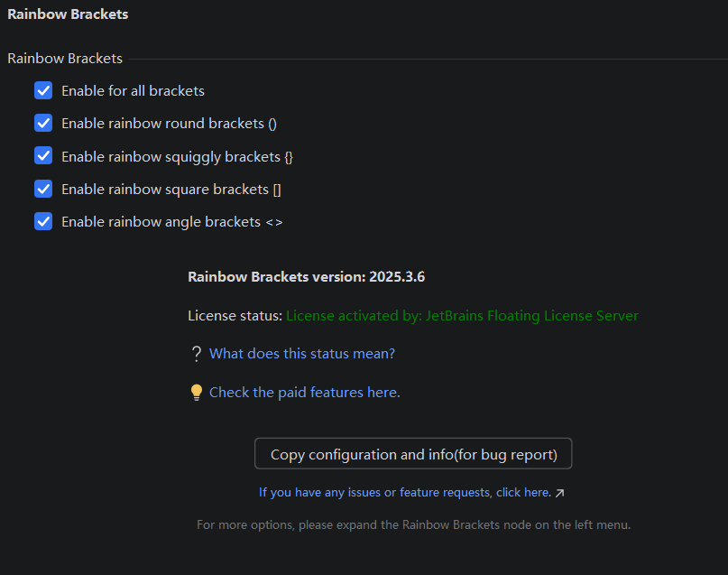Uncheck the Enable for all brackets checkbox
728x575 pixels.
(x=43, y=90)
